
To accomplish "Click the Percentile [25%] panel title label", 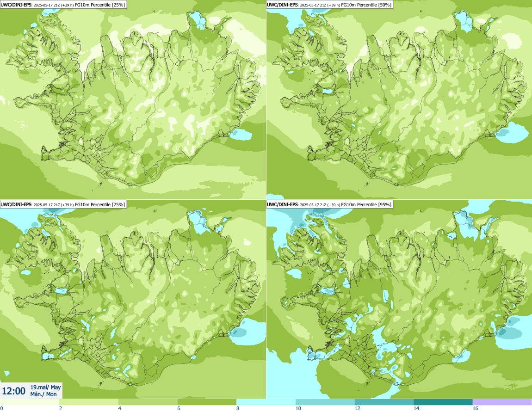I will (63, 5).
